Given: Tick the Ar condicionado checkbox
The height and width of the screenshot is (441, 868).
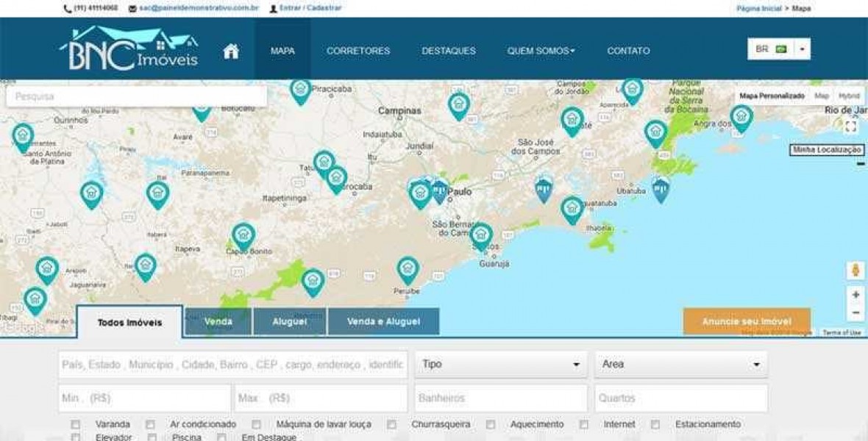Looking at the screenshot, I should click(150, 424).
